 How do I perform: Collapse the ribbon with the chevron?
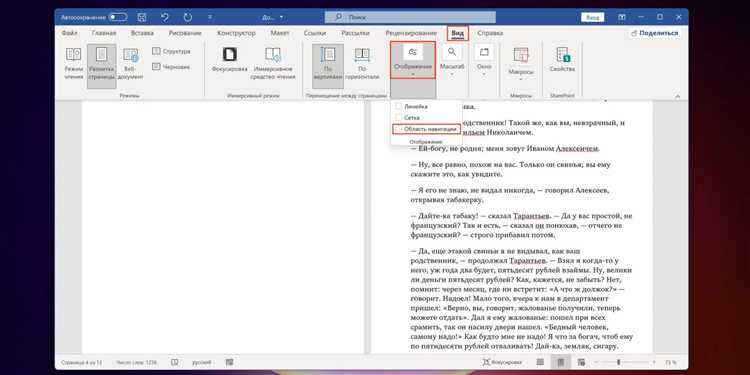(677, 96)
